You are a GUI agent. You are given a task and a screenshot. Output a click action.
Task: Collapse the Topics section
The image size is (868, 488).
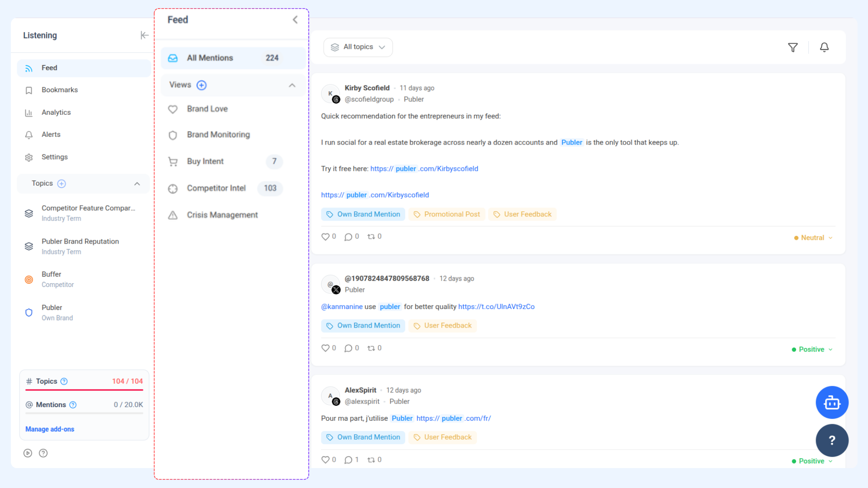pos(137,183)
